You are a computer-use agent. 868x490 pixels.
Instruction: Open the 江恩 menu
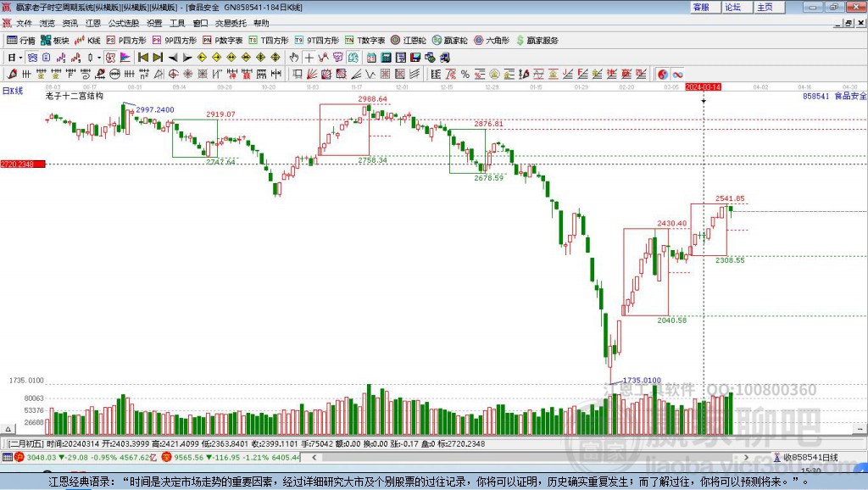coord(93,23)
